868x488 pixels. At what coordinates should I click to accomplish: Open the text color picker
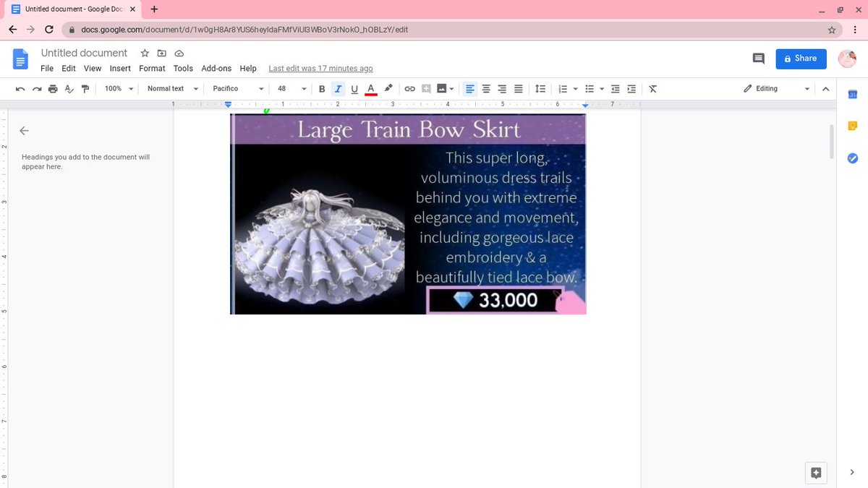[370, 89]
